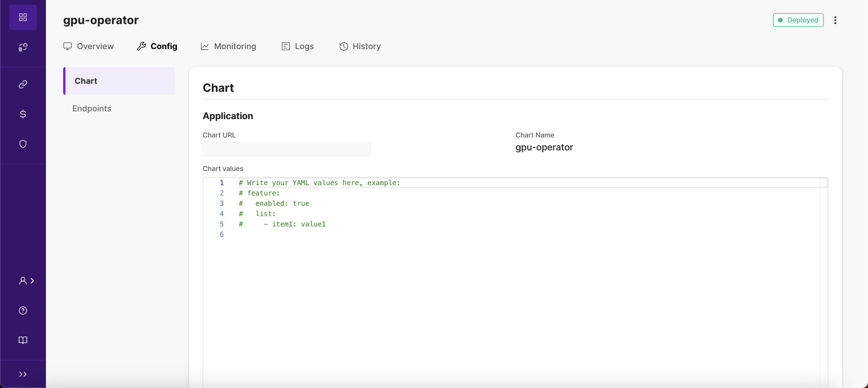Open the History tab
The height and width of the screenshot is (388, 868).
pos(360,46)
